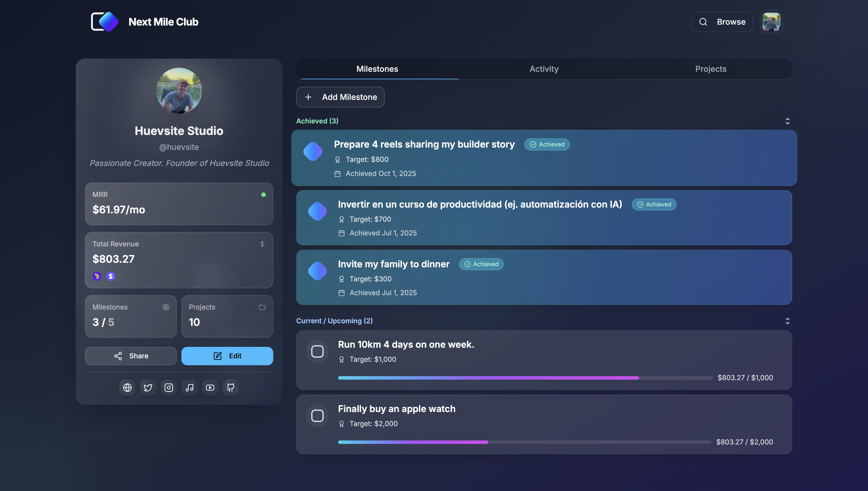Open the YouTube channel icon
This screenshot has width=868, height=491.
[x=210, y=387]
